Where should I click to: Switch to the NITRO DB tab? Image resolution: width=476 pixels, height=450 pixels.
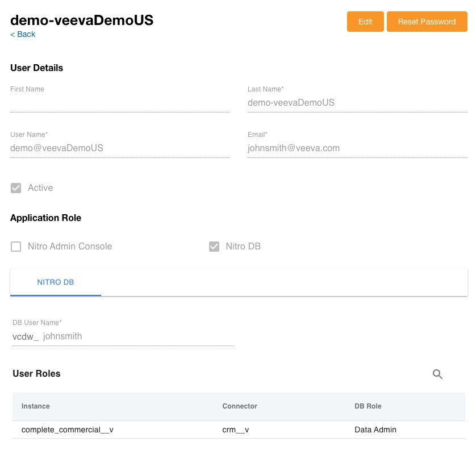pos(56,282)
